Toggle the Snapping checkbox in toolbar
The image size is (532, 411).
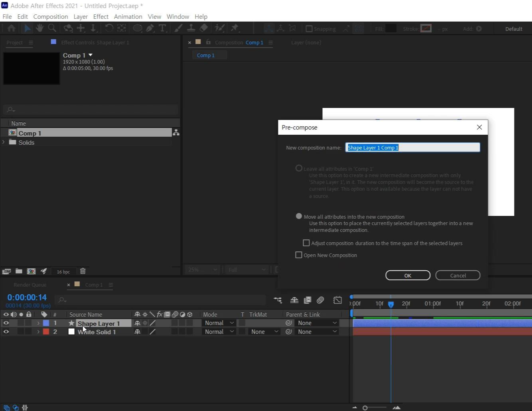[309, 29]
